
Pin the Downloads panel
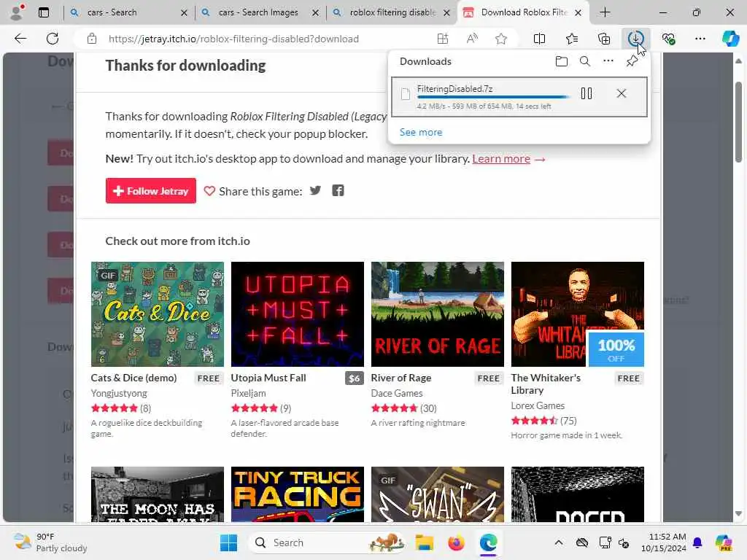coord(632,61)
